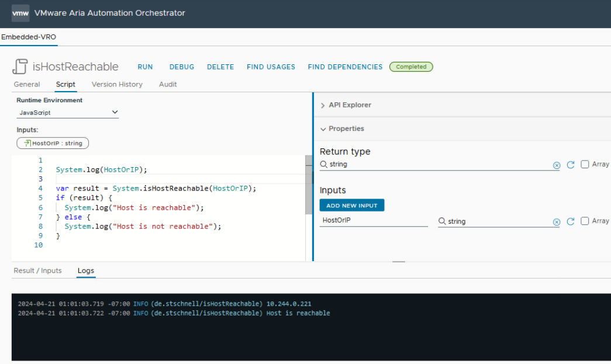611x364 pixels.
Task: Click the HostOrIP type string field
Action: point(499,221)
